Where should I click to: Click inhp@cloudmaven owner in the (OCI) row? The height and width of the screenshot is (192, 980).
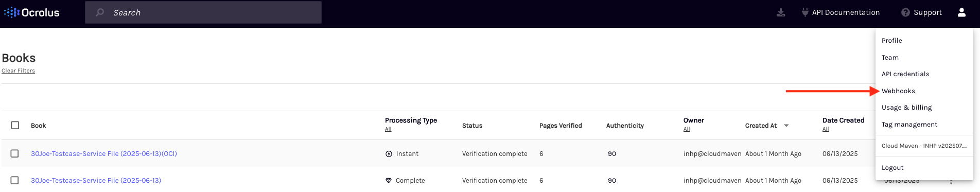coord(712,154)
